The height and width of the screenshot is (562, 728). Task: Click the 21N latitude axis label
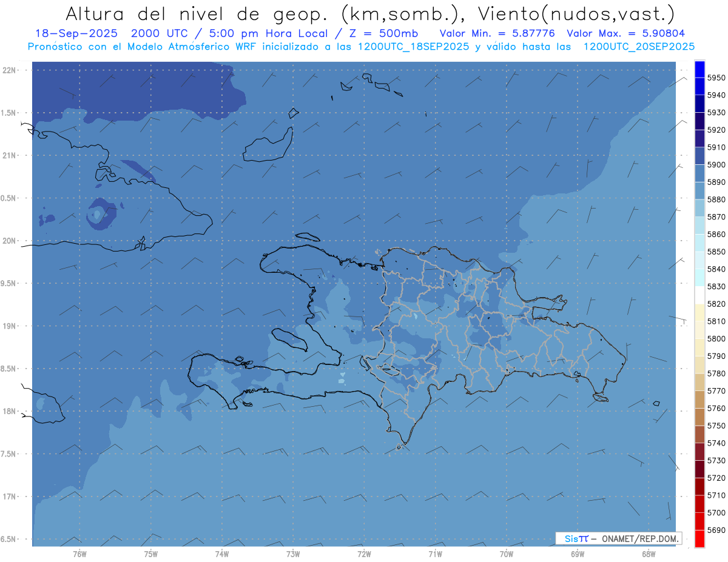(x=10, y=155)
